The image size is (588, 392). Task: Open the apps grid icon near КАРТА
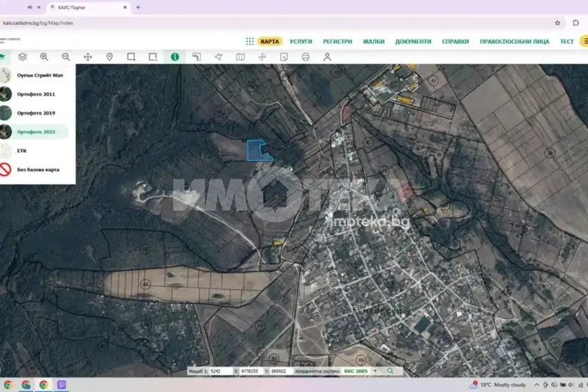[x=250, y=41]
